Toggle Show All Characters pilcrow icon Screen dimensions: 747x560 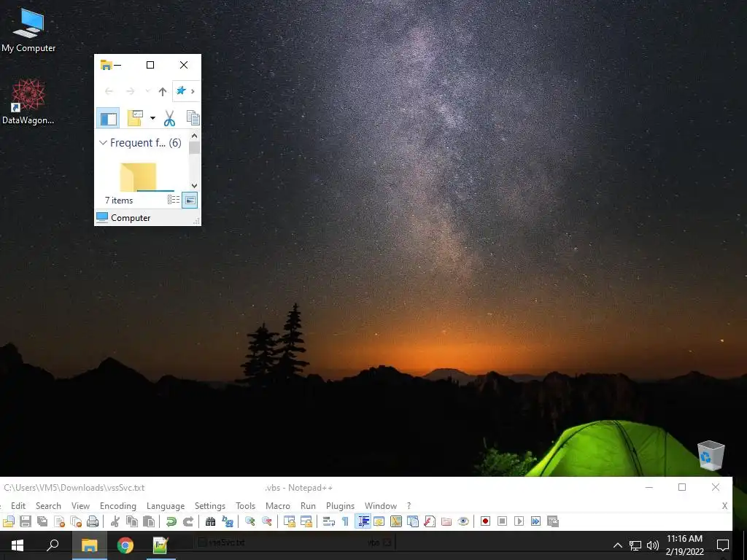click(x=345, y=521)
